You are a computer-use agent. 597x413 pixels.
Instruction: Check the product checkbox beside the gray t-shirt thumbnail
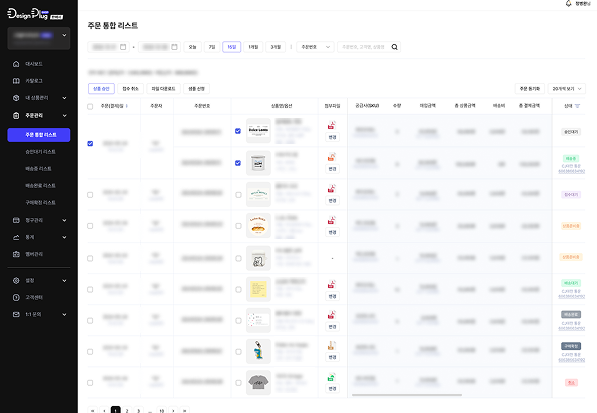click(238, 383)
